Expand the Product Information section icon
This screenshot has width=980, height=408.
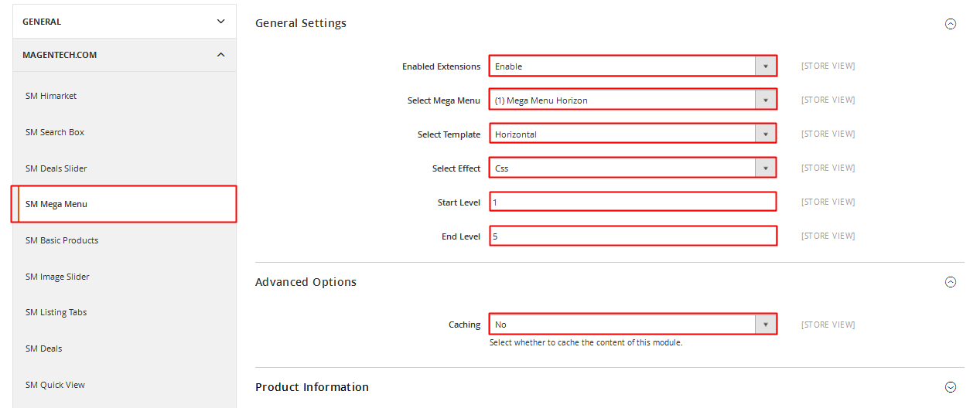point(950,387)
